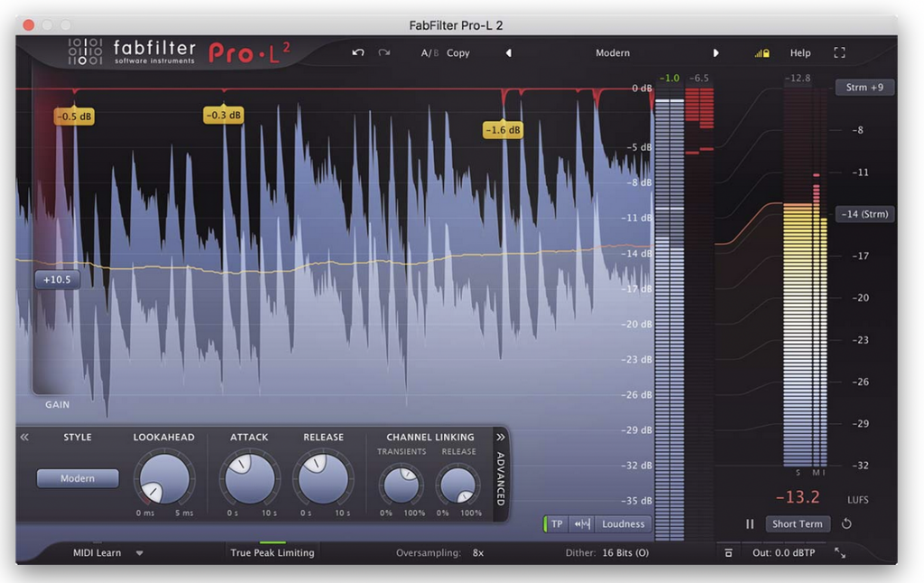Viewport: 924px width, 583px height.
Task: Click the Channel Linking Transients knob
Action: click(x=402, y=485)
